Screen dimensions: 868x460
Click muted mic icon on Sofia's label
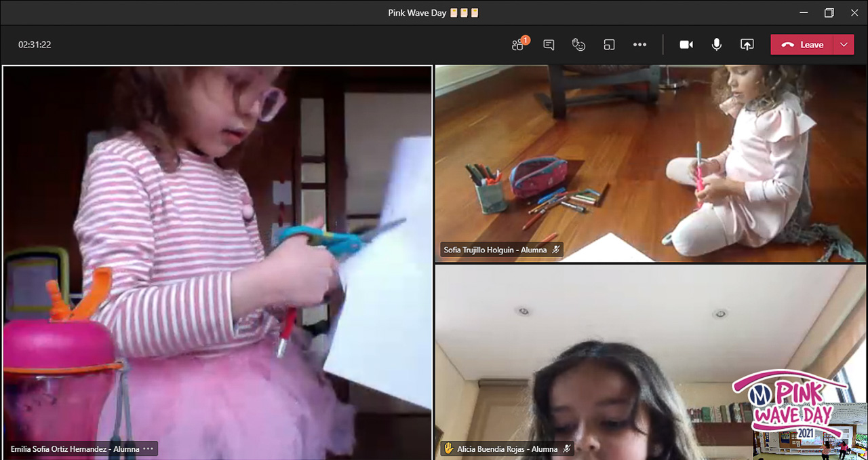tap(556, 250)
